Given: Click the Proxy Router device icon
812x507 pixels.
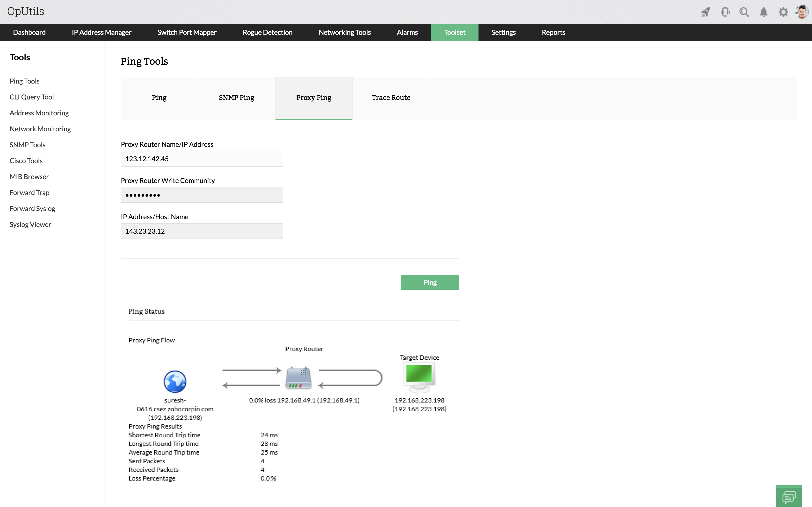Looking at the screenshot, I should pos(298,378).
